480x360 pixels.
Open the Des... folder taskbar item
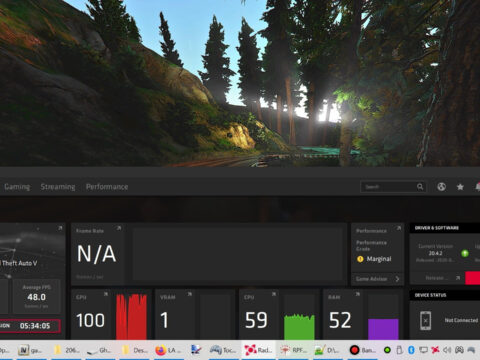pyautogui.click(x=134, y=350)
